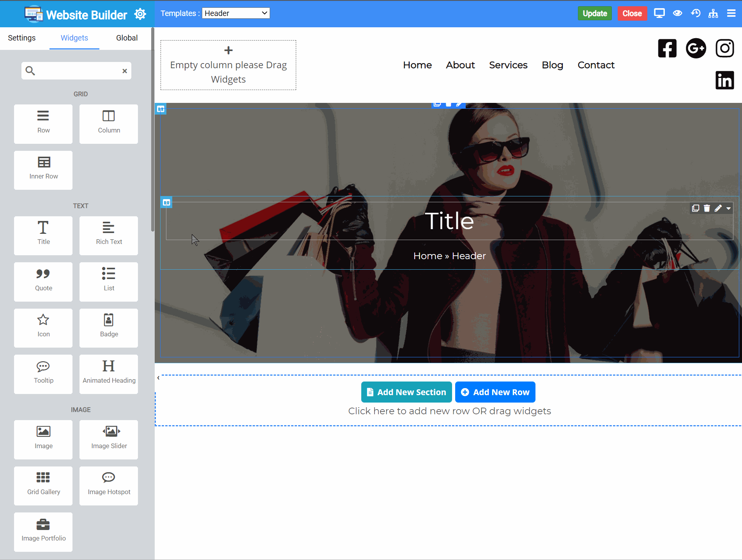Collapse the left widgets sidebar arrow
Image resolution: width=742 pixels, height=560 pixels.
click(x=158, y=378)
